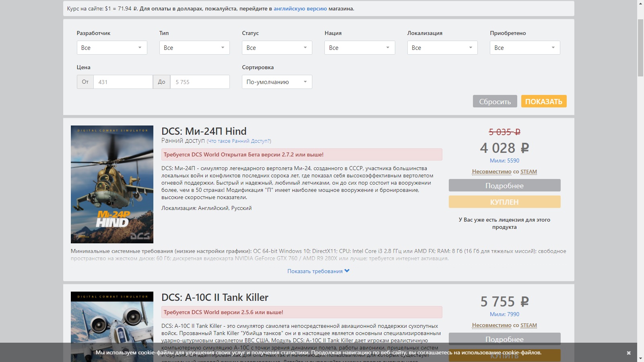644x362 pixels.
Task: Expand the Статус dropdown
Action: [x=277, y=47]
